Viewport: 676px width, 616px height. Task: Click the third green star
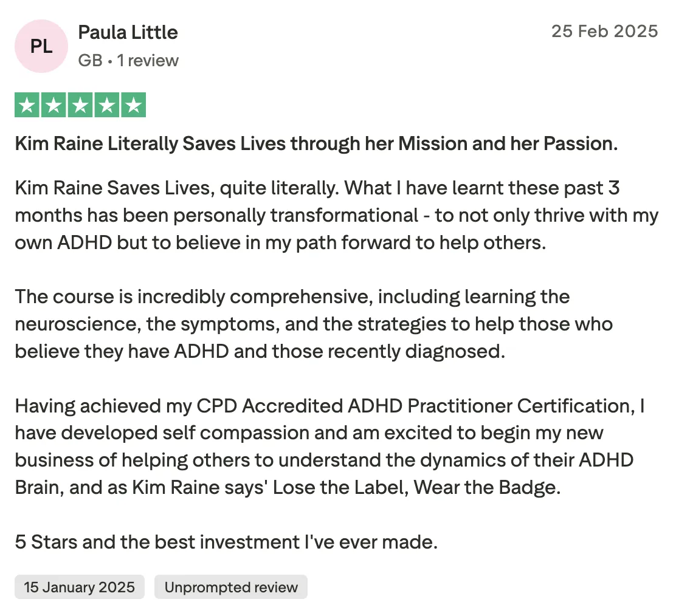tap(80, 104)
